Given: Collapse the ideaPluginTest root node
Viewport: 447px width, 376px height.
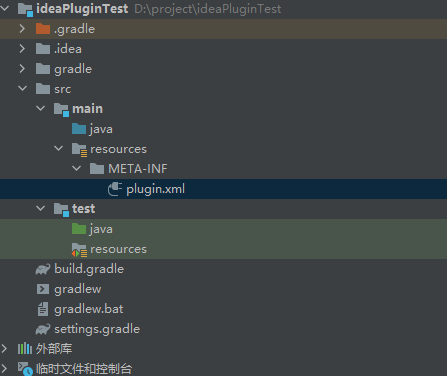Looking at the screenshot, I should [x=5, y=8].
